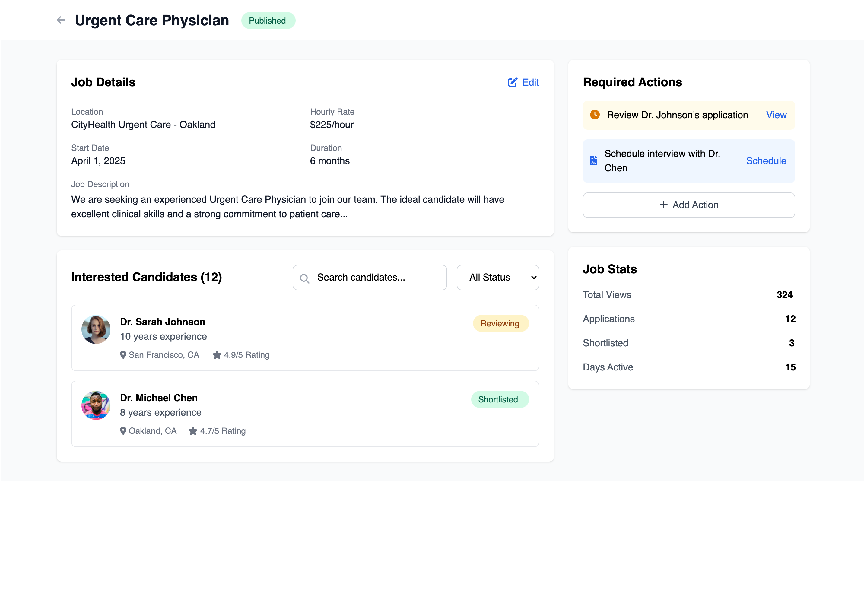Open Dr. Michael Chen's avatar photo

[x=96, y=405]
